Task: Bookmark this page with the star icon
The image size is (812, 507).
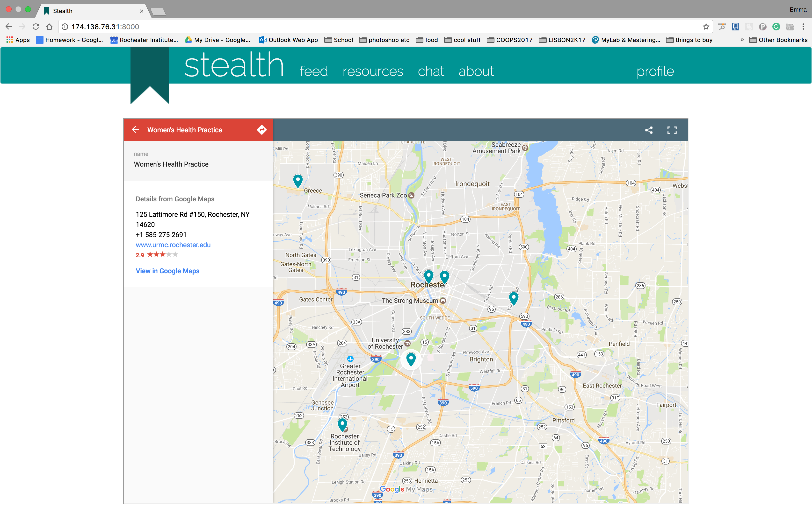Action: (706, 27)
